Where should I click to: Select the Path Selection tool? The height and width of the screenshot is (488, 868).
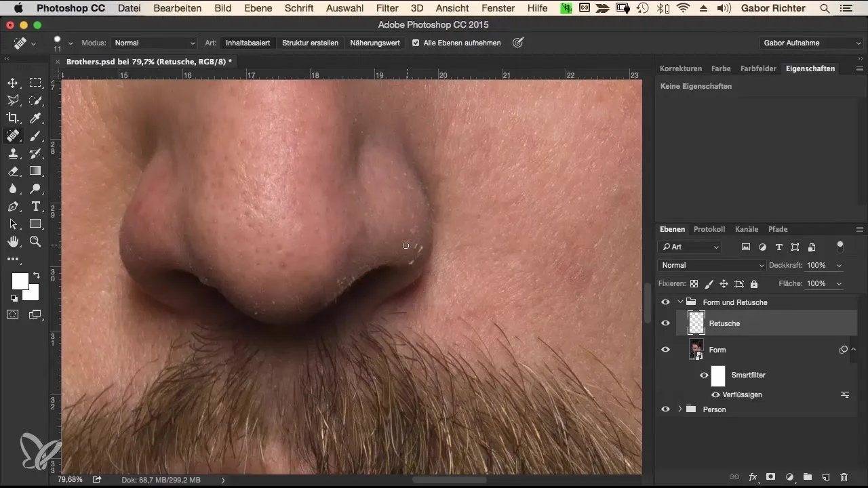(13, 224)
